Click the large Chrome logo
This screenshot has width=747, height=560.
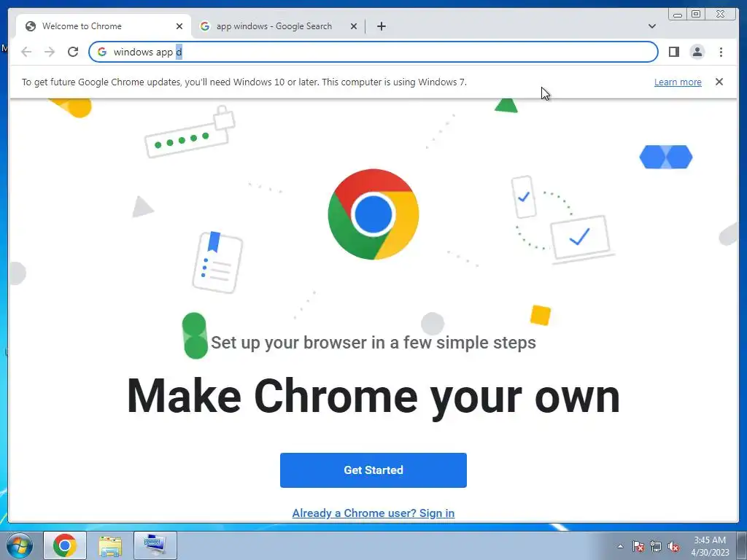373,214
